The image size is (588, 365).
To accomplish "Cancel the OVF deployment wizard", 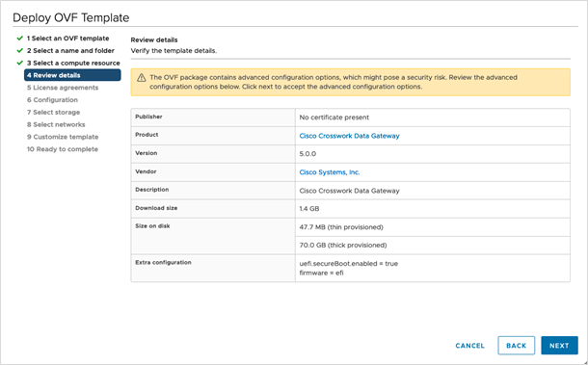I will 469,346.
